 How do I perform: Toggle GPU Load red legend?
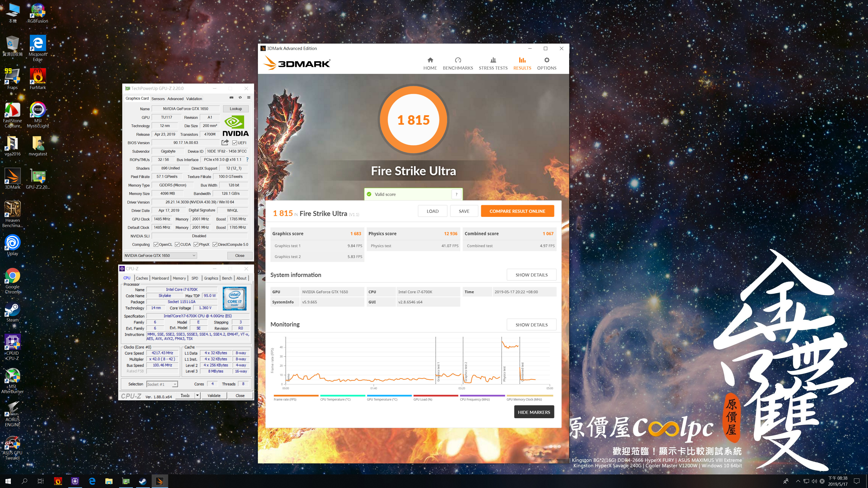[x=435, y=398]
